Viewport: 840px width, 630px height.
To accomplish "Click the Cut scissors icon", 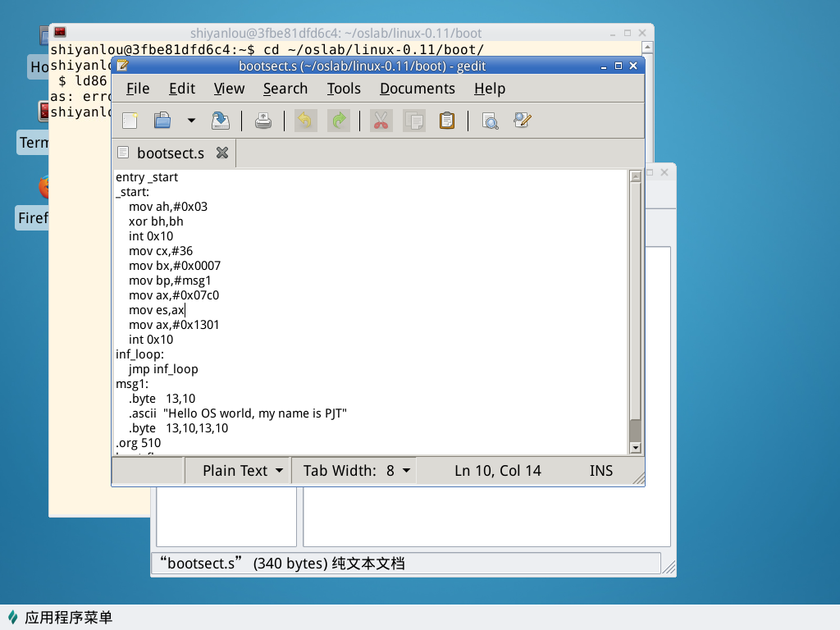I will pos(381,121).
